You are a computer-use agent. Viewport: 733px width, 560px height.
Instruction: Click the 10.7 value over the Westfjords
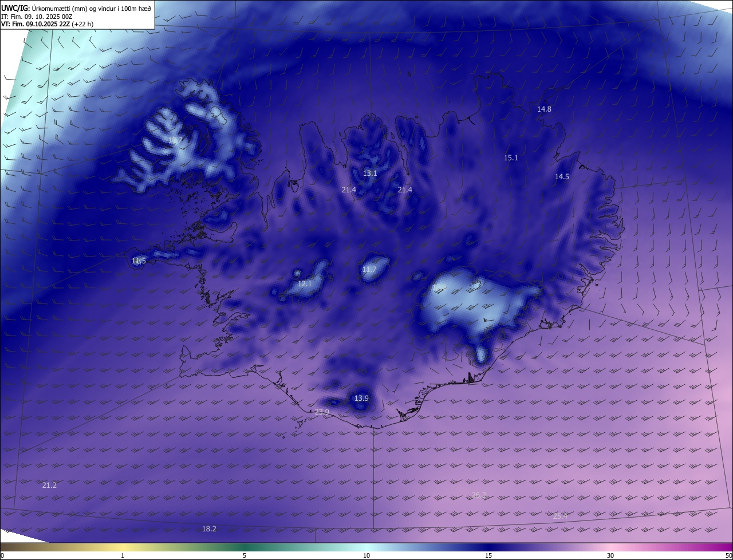pyautogui.click(x=175, y=140)
